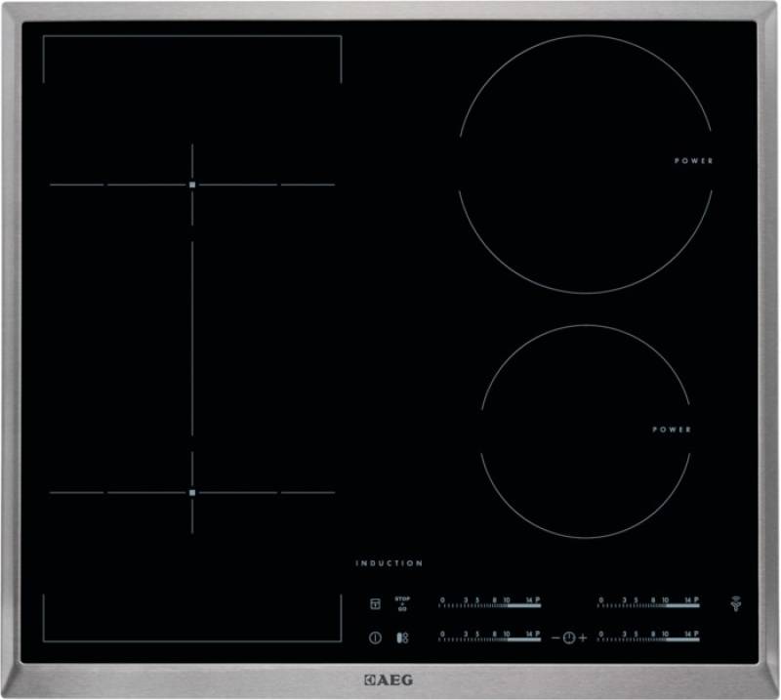781x700 pixels.
Task: Set upper-left heat slider to P boost
Action: click(537, 601)
